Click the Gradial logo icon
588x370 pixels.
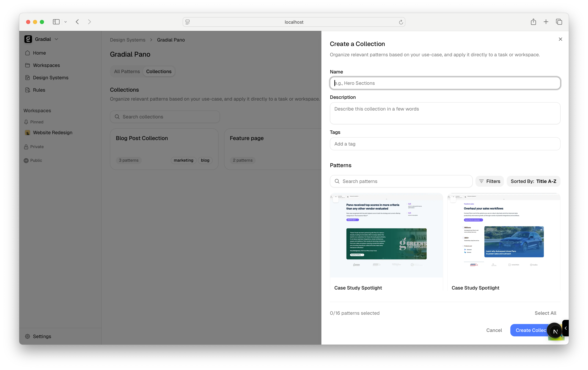click(x=28, y=39)
